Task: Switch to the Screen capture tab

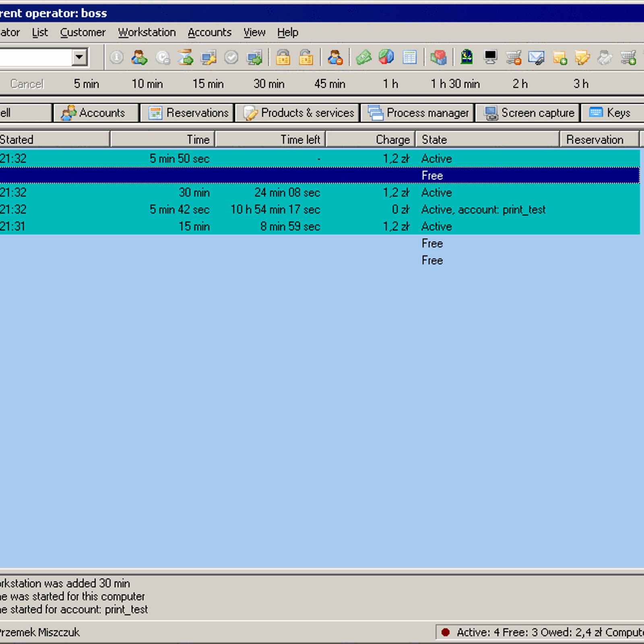Action: click(x=528, y=113)
